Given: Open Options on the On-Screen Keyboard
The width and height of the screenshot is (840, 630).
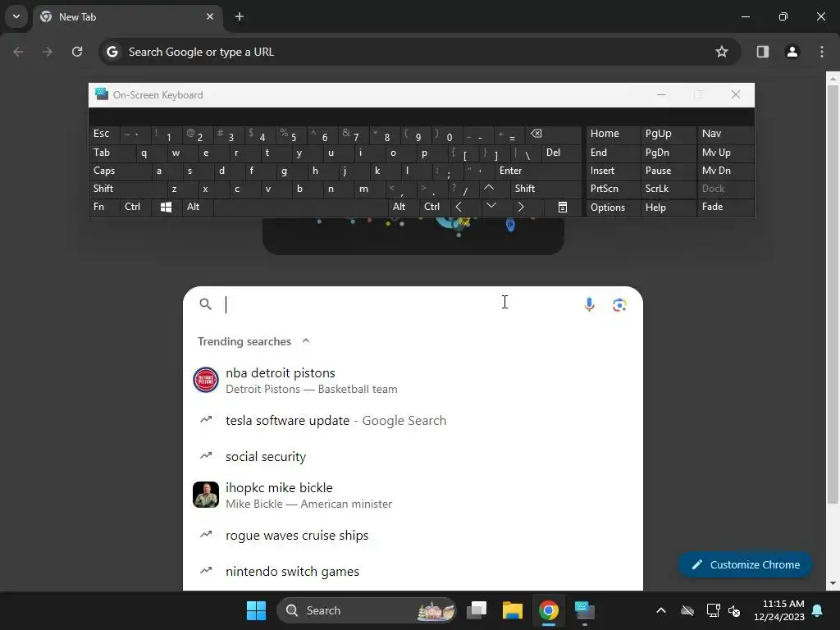Looking at the screenshot, I should (613, 208).
